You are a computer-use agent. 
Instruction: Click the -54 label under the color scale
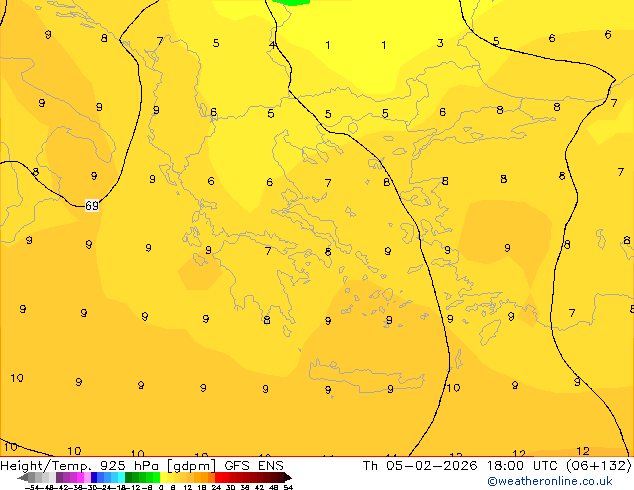coord(32,488)
